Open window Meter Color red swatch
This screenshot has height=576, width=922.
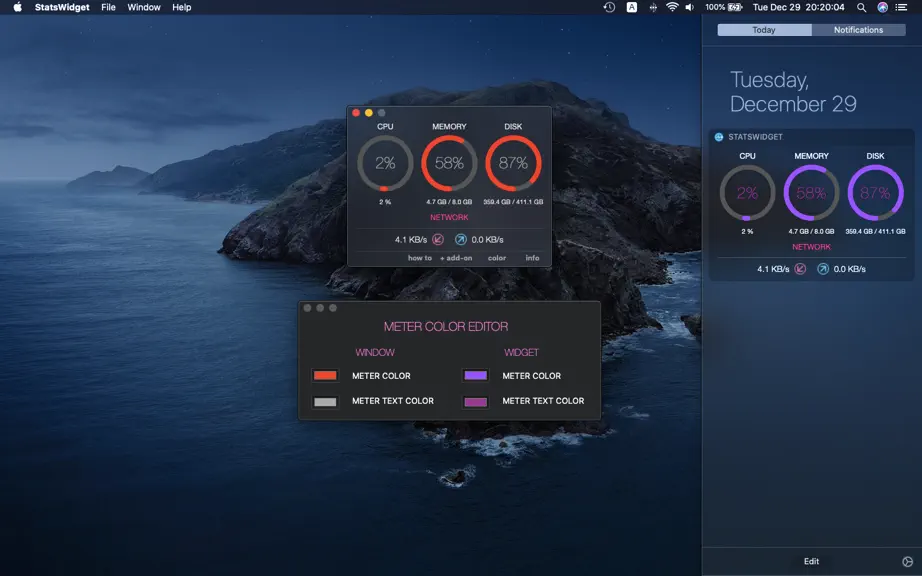coord(325,376)
